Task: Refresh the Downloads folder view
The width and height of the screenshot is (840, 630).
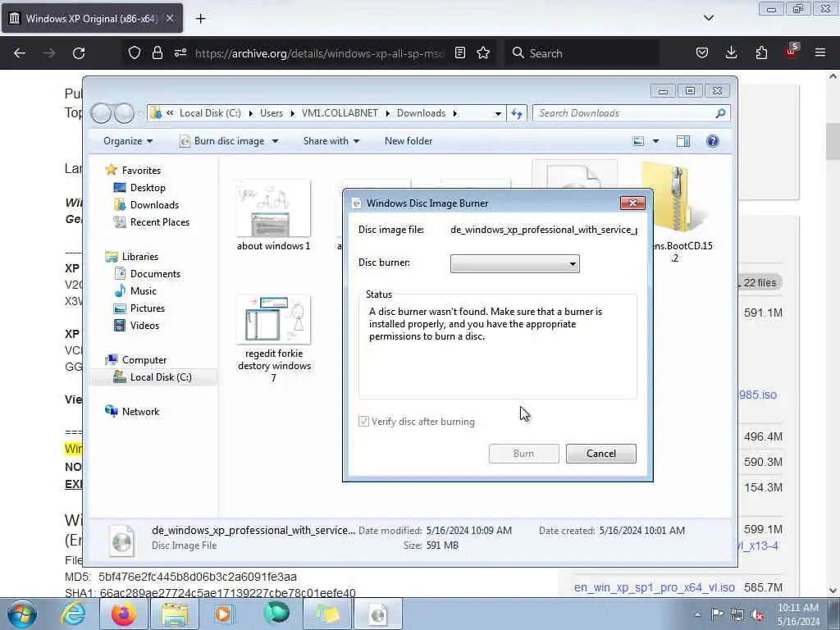Action: click(x=517, y=113)
